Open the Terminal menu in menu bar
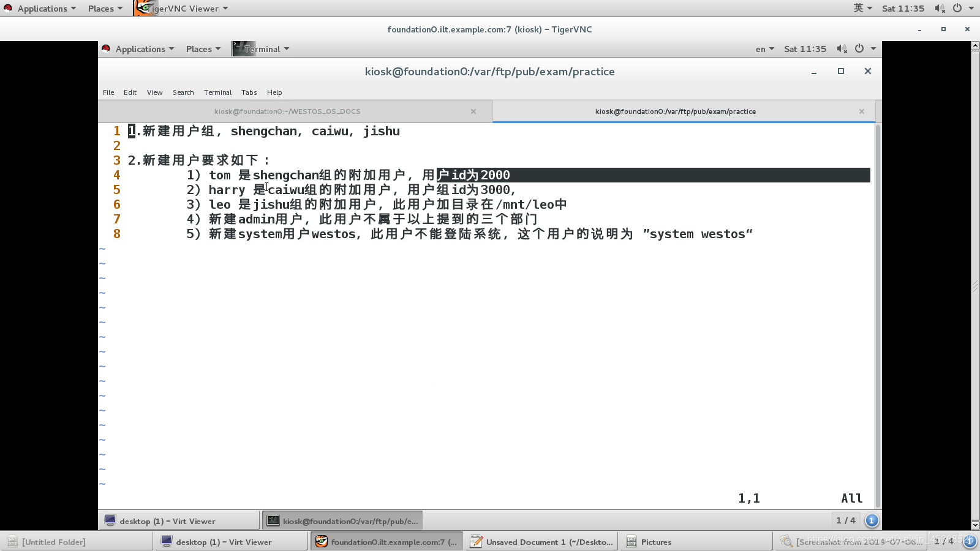 (x=217, y=92)
